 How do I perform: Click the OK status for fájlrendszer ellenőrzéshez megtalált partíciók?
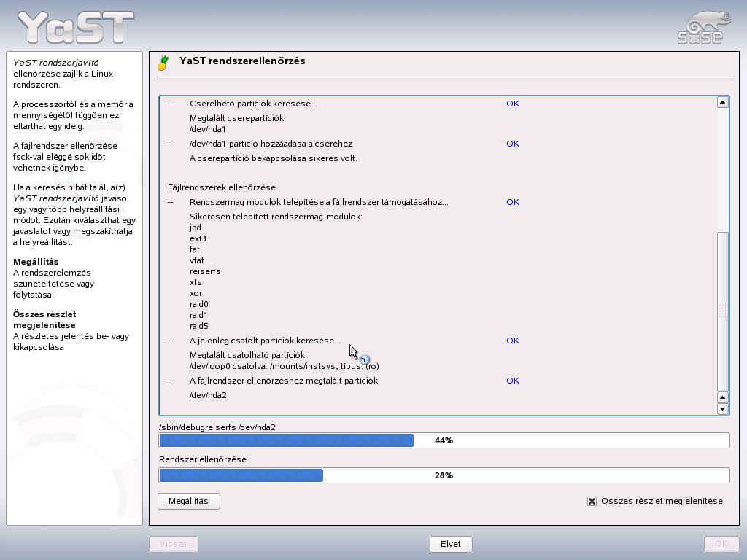(513, 381)
